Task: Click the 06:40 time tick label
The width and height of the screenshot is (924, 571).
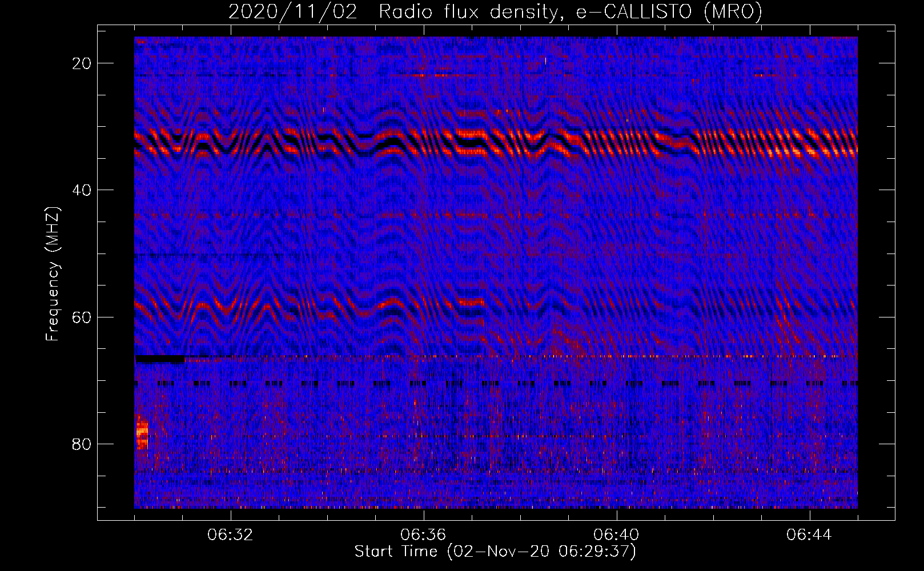Action: click(616, 535)
